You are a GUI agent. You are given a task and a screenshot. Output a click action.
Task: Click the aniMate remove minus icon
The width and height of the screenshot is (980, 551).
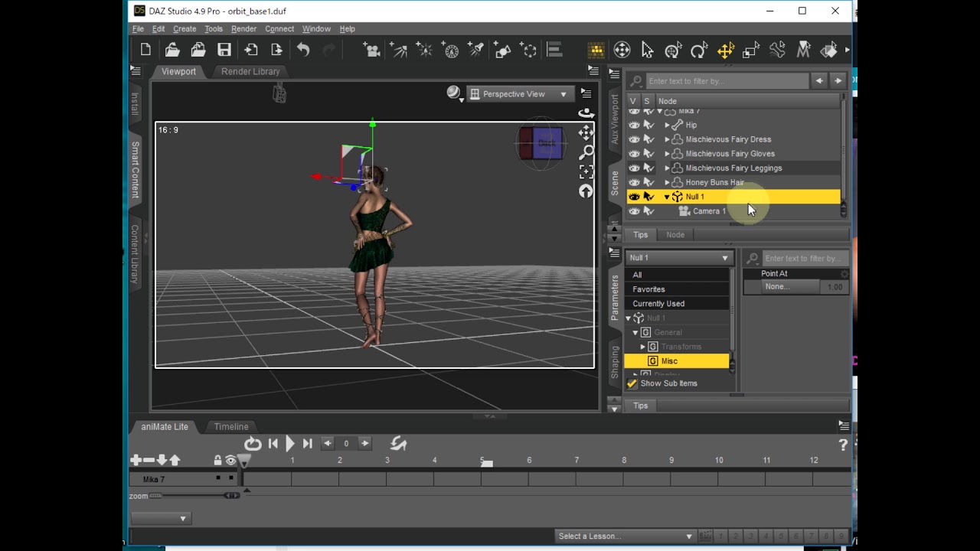click(149, 460)
